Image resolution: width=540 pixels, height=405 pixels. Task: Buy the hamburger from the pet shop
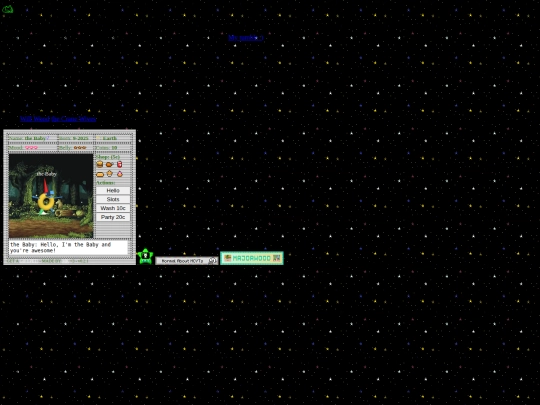point(100,164)
